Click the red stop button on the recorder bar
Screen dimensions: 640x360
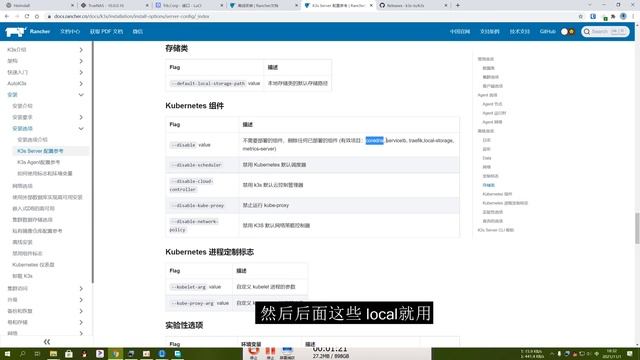[x=253, y=352]
